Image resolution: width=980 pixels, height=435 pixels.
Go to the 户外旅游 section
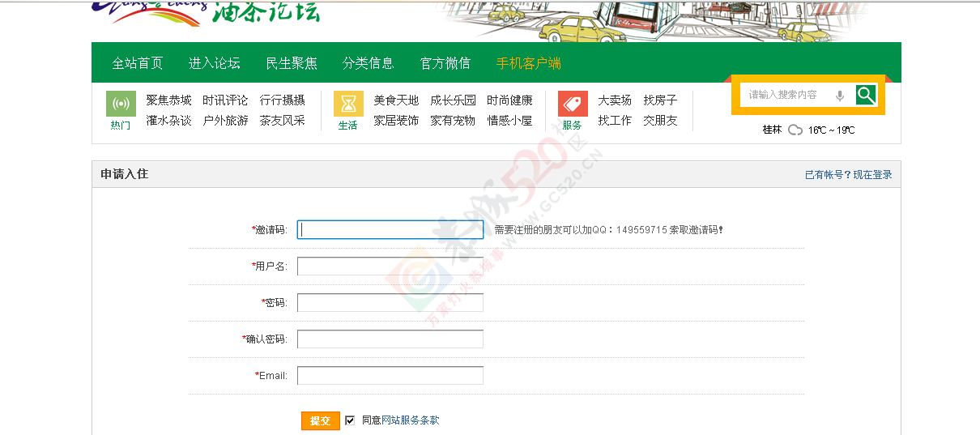tap(226, 121)
